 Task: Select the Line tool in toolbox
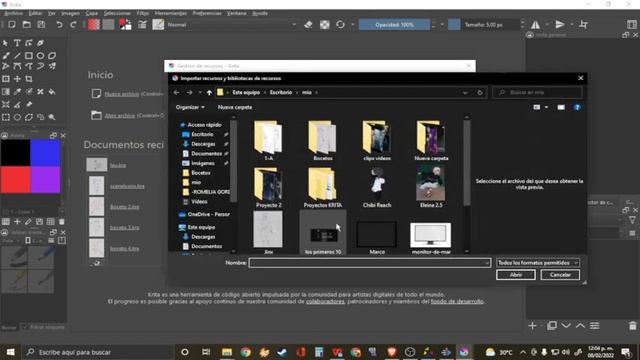coord(17,56)
